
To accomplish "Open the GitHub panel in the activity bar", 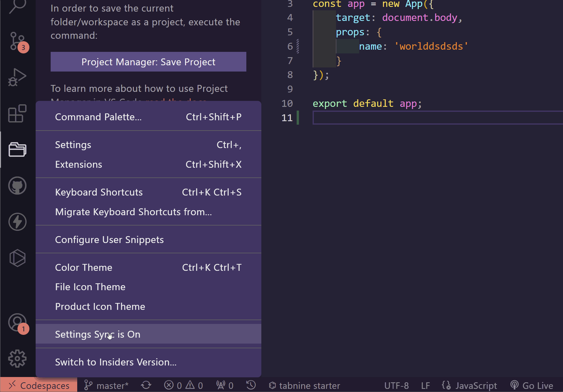I will point(17,185).
